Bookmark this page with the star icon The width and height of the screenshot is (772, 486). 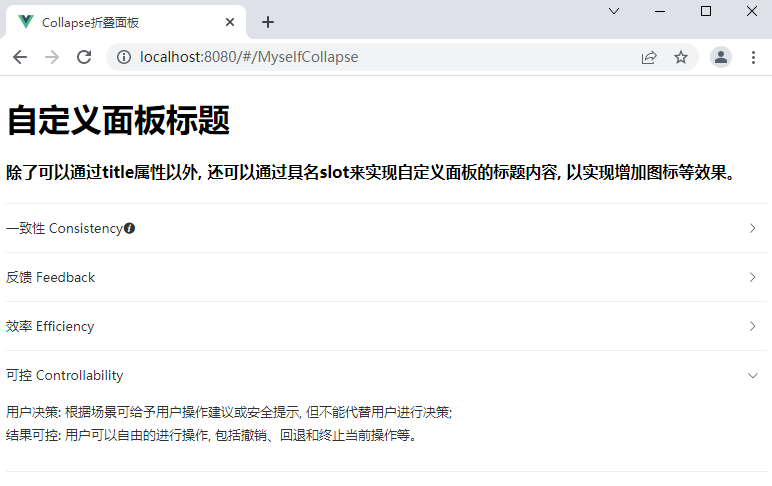pos(681,57)
